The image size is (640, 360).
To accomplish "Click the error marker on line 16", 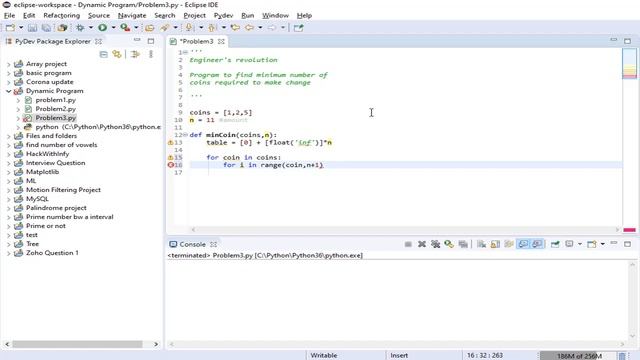I will tap(171, 165).
